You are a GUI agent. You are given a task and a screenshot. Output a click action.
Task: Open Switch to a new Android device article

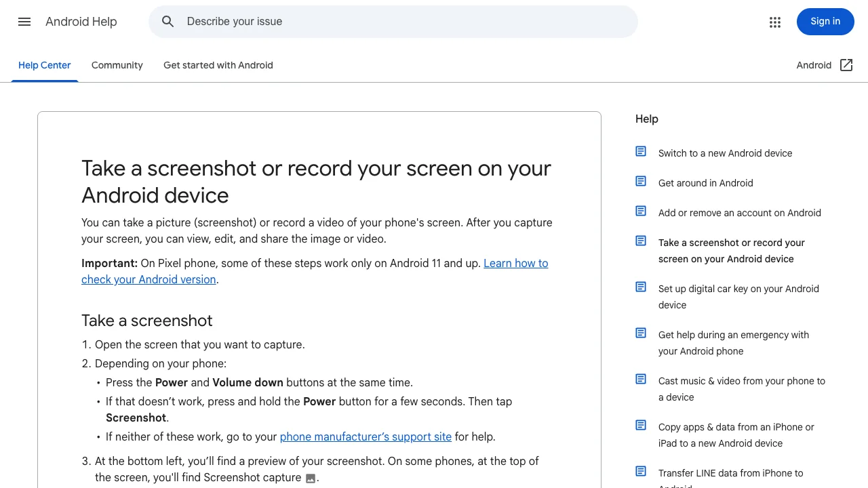[x=726, y=153]
